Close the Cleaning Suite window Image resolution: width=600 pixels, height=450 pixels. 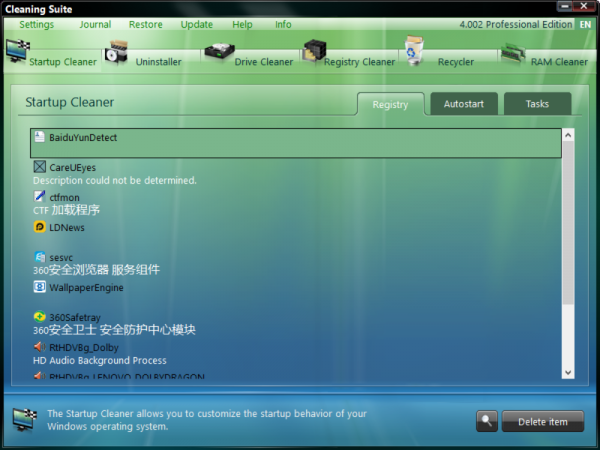point(584,6)
